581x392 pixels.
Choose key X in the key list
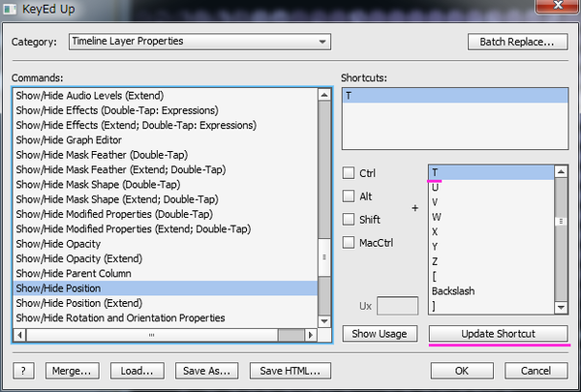pyautogui.click(x=491, y=232)
